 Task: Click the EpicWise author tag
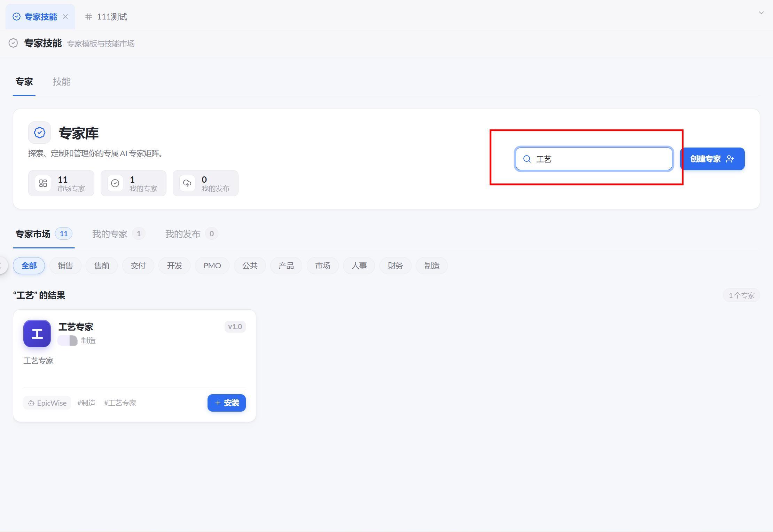click(x=47, y=403)
